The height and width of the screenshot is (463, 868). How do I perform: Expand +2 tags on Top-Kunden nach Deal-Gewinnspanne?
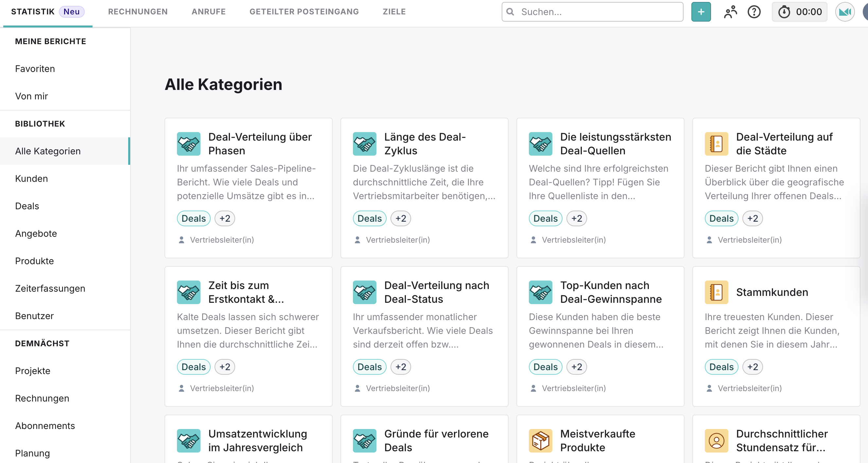pyautogui.click(x=577, y=367)
